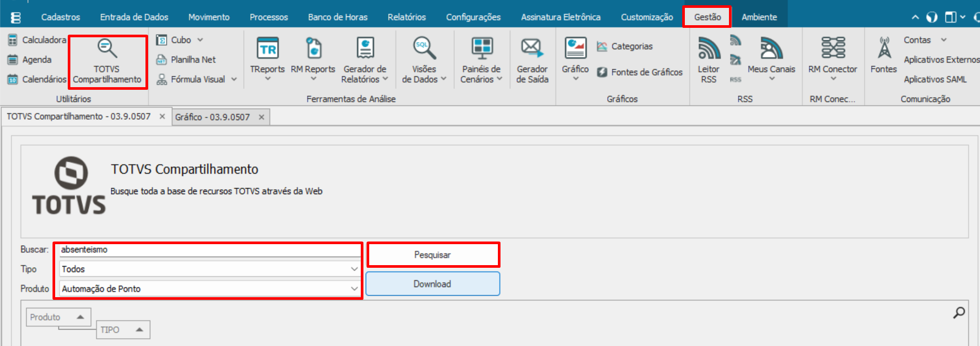
Task: Open the Calculadora utility
Action: click(x=37, y=40)
